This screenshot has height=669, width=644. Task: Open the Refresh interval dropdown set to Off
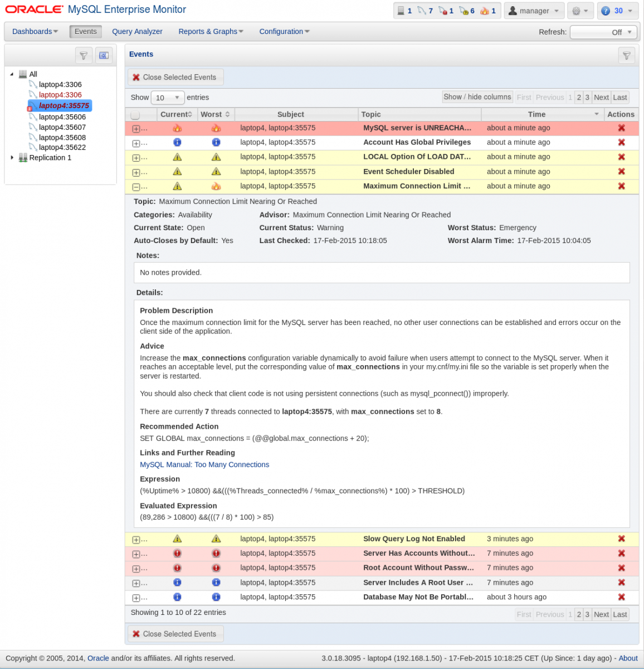point(603,32)
